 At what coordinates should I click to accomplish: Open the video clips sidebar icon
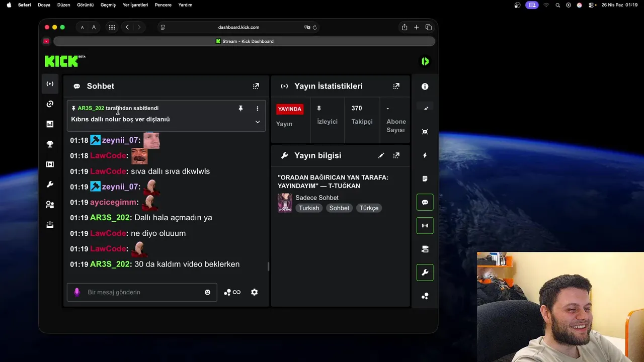point(50,164)
